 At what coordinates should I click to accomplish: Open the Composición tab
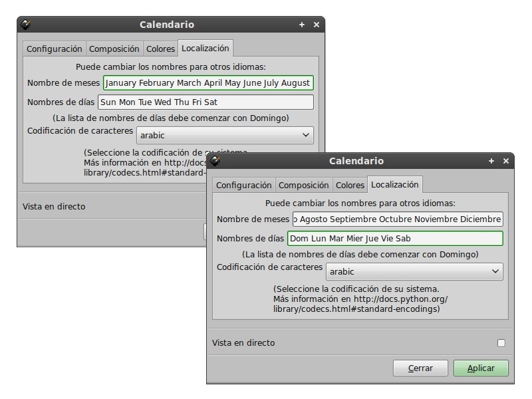[303, 185]
